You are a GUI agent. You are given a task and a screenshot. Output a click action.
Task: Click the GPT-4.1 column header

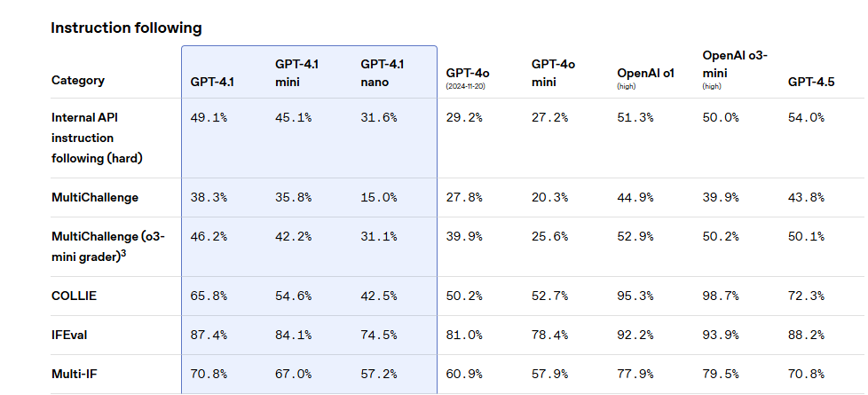(x=213, y=82)
